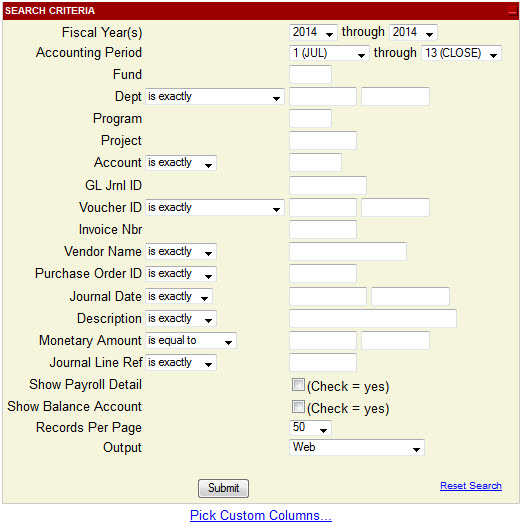Click into the GL Jrnl ID field

tap(328, 186)
